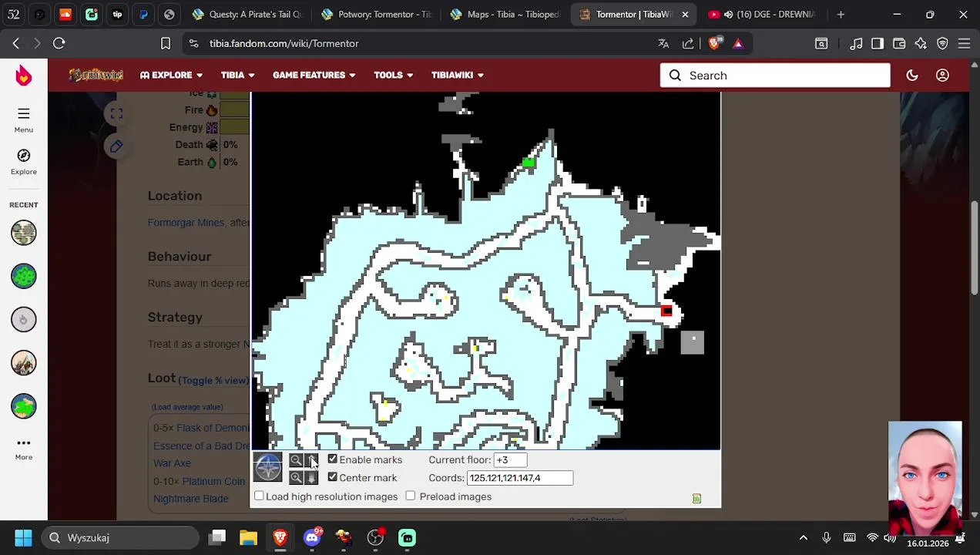This screenshot has height=555, width=980.
Task: Toggle the browser sidebar panel icon
Action: pyautogui.click(x=878, y=44)
